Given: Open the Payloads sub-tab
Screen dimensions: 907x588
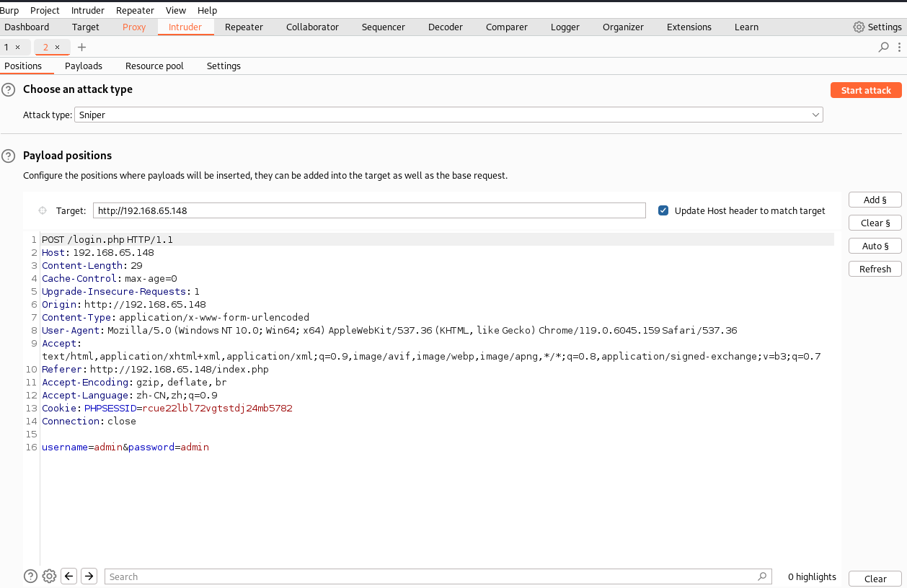Looking at the screenshot, I should pyautogui.click(x=84, y=66).
